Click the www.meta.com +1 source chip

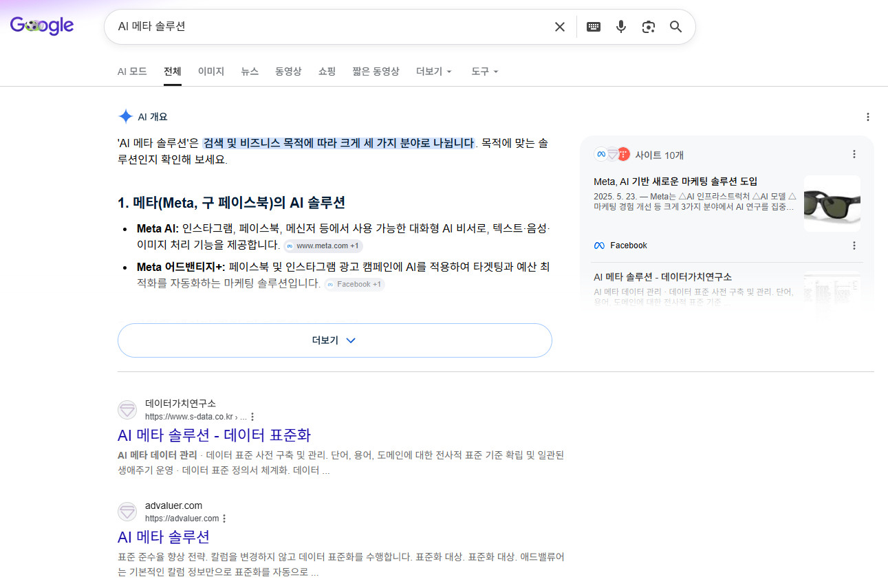323,246
